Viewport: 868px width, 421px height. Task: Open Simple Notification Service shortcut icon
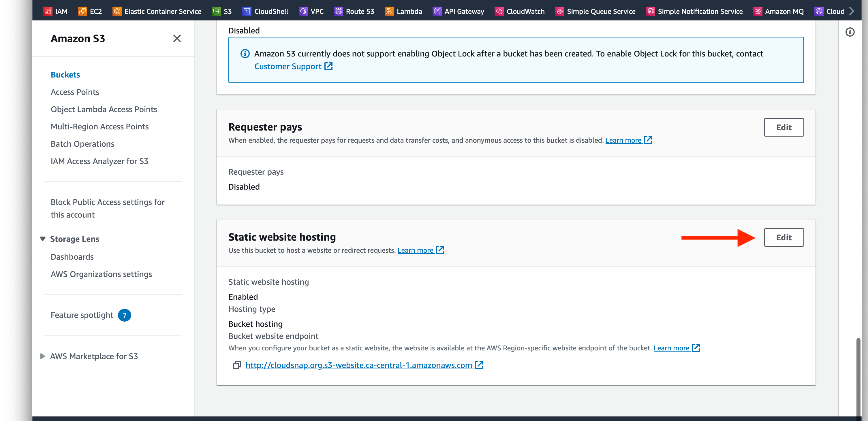point(650,11)
